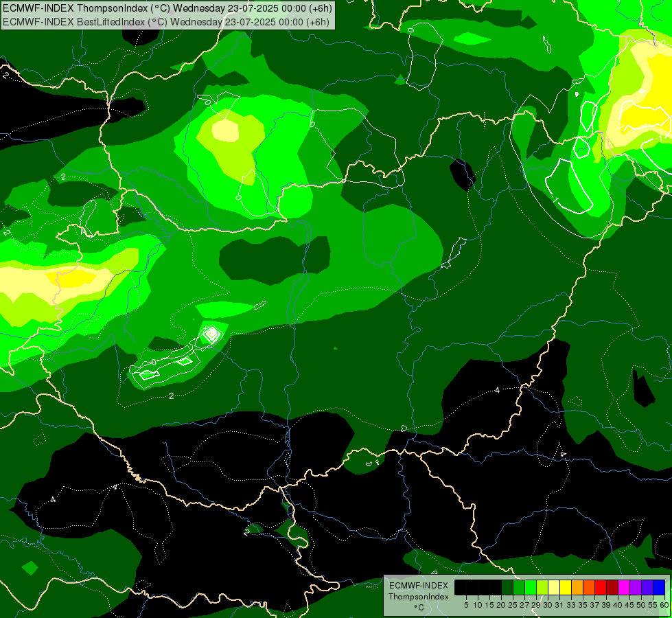Screen dimensions: 672x618
Task: Click the bright green 27-29 legend swatch
Action: pyautogui.click(x=531, y=588)
